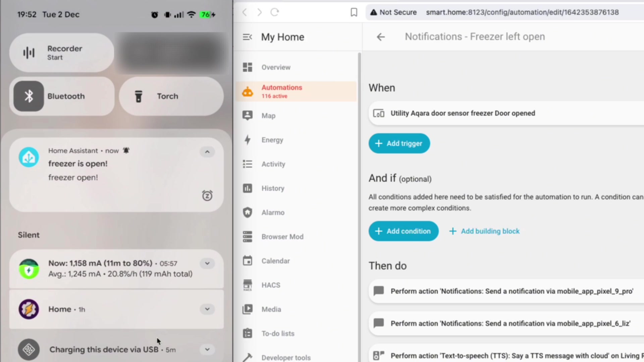Screen dimensions: 644x362
Task: Click the back arrow beside the automation title
Action: (x=380, y=37)
